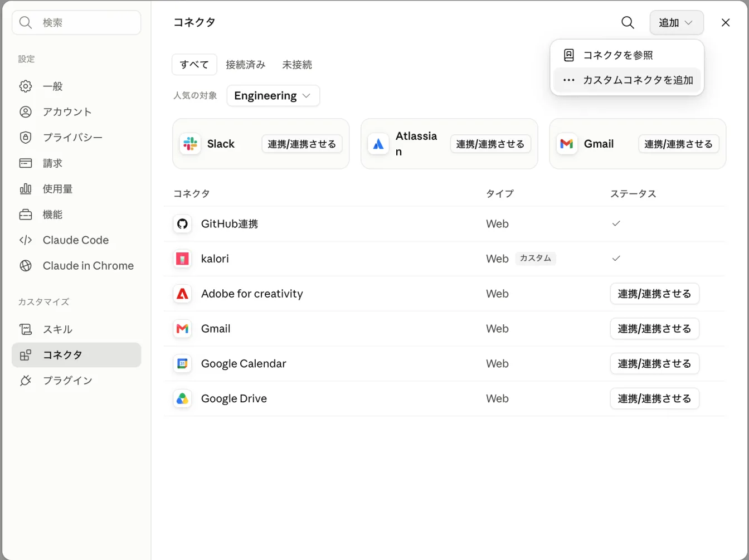Viewport: 749px width, 560px height.
Task: Open アカウント via the person icon
Action: [x=26, y=112]
